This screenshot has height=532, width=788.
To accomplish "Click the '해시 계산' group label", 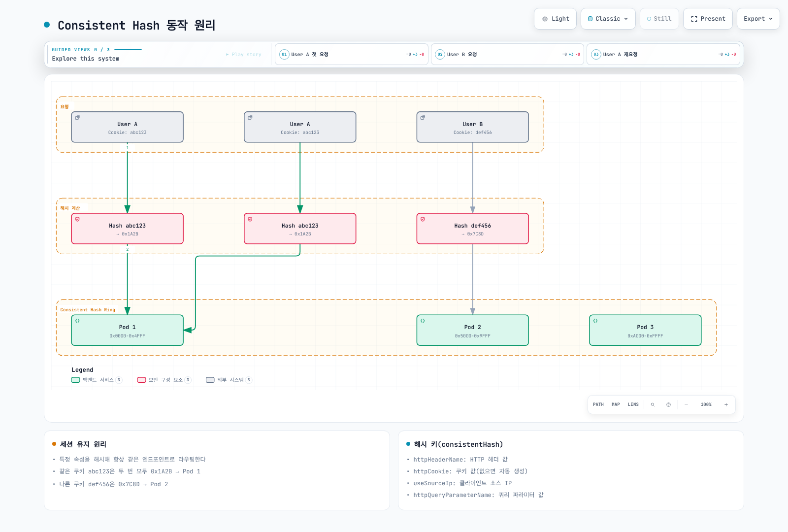I will (x=70, y=208).
